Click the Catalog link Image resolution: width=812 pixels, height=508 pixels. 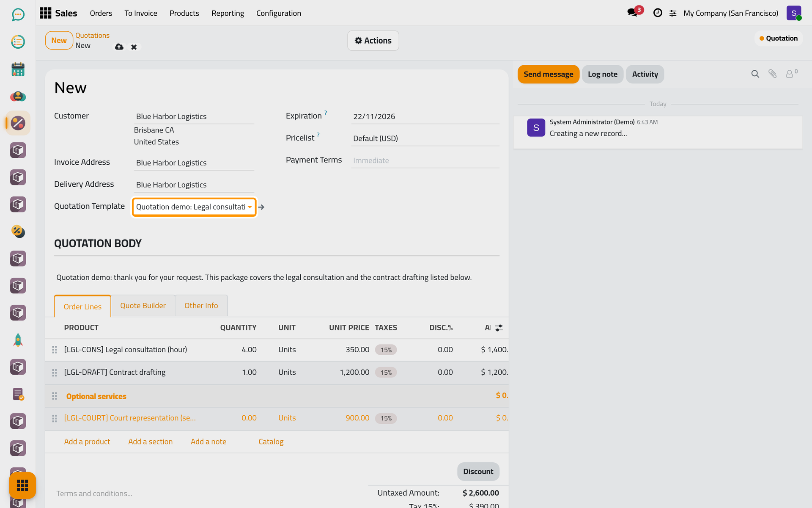point(271,442)
